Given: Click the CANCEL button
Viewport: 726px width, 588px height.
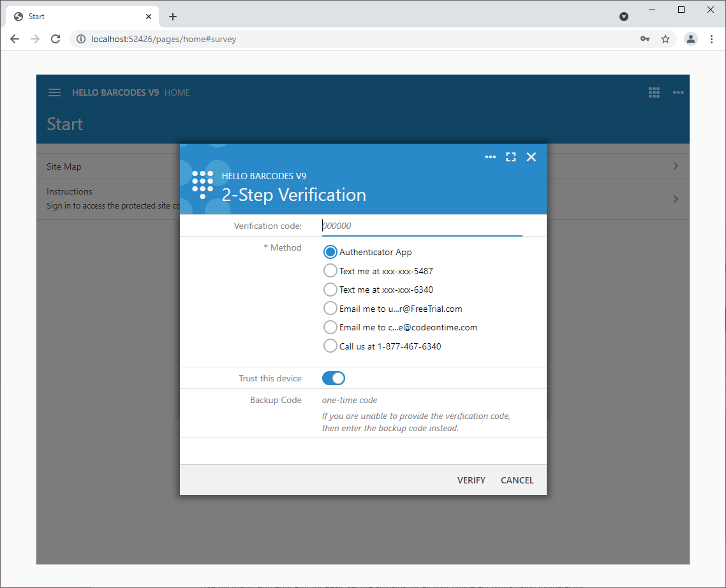Looking at the screenshot, I should tap(517, 480).
